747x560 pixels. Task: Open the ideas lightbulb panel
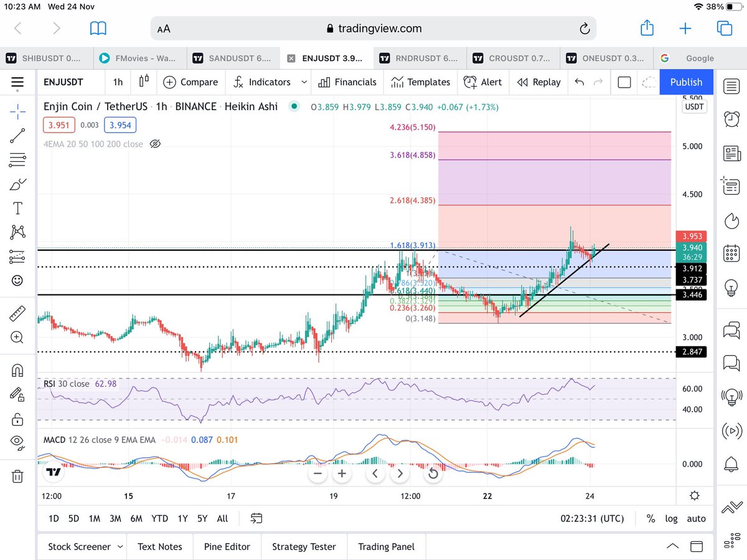coord(731,288)
